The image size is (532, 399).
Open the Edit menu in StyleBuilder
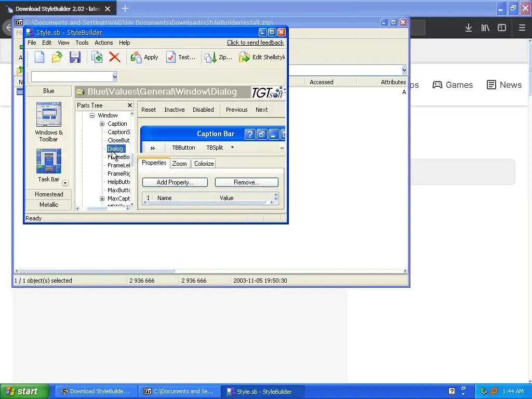click(47, 43)
